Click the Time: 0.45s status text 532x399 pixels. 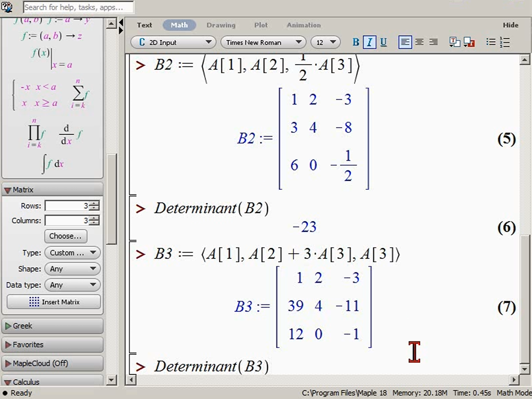tap(472, 393)
